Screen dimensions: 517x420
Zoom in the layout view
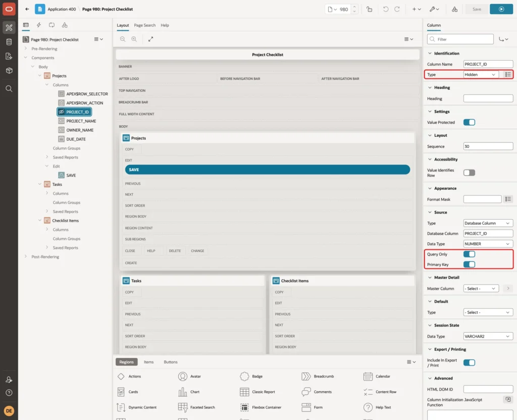coord(134,39)
